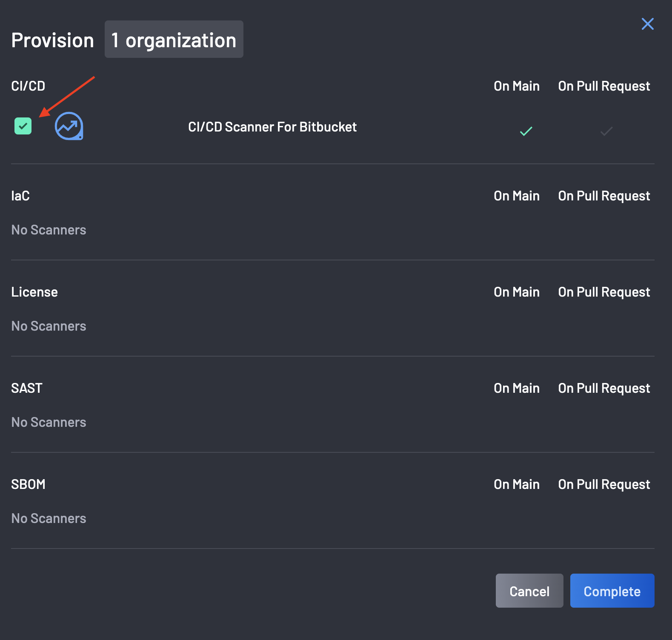This screenshot has width=672, height=640.
Task: Click the Complete button
Action: click(x=612, y=591)
